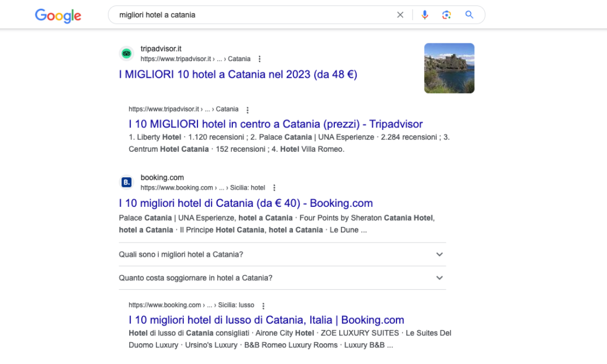Click into the search input field
This screenshot has width=607, height=364.
(x=254, y=15)
